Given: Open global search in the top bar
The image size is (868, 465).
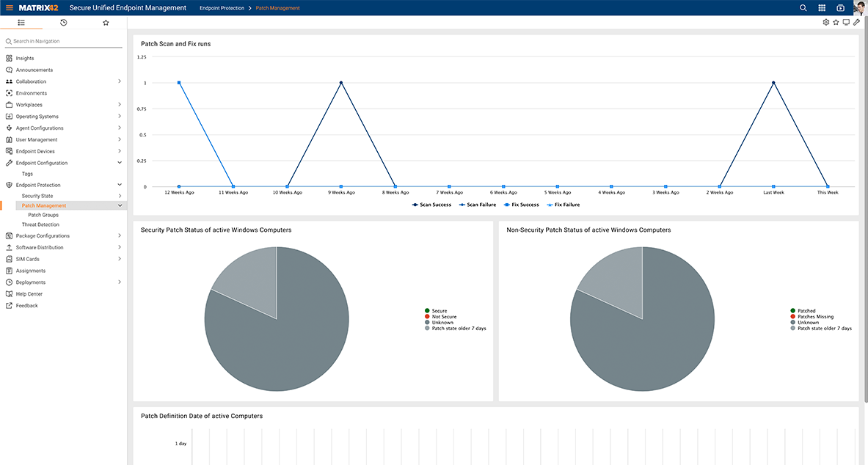Looking at the screenshot, I should [805, 7].
